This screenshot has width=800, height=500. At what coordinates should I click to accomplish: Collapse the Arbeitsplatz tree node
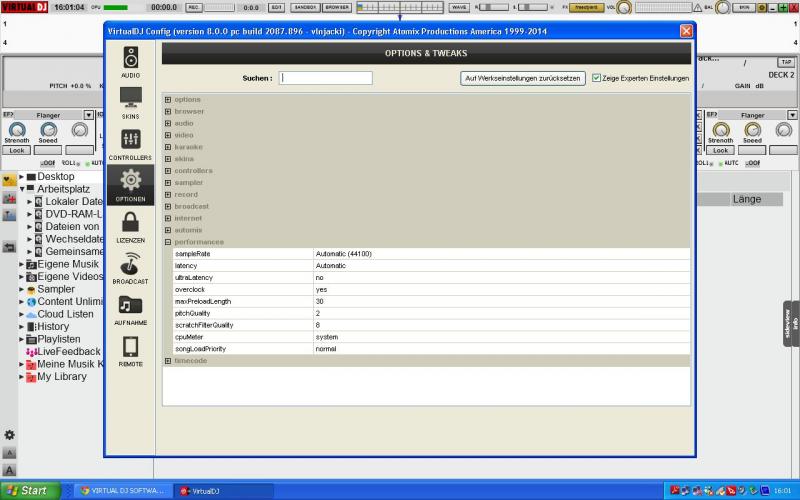tap(22, 189)
